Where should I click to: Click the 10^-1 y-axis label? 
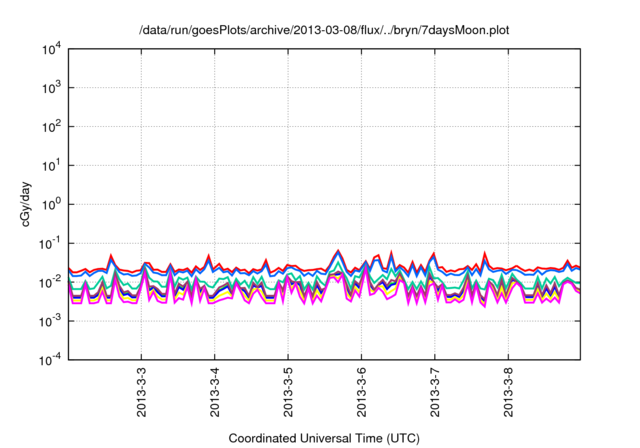pos(50,244)
